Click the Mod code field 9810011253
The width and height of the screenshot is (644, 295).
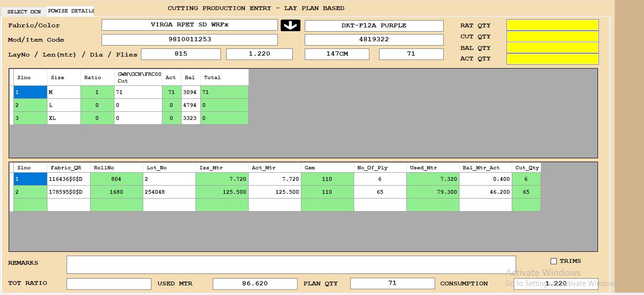click(190, 39)
